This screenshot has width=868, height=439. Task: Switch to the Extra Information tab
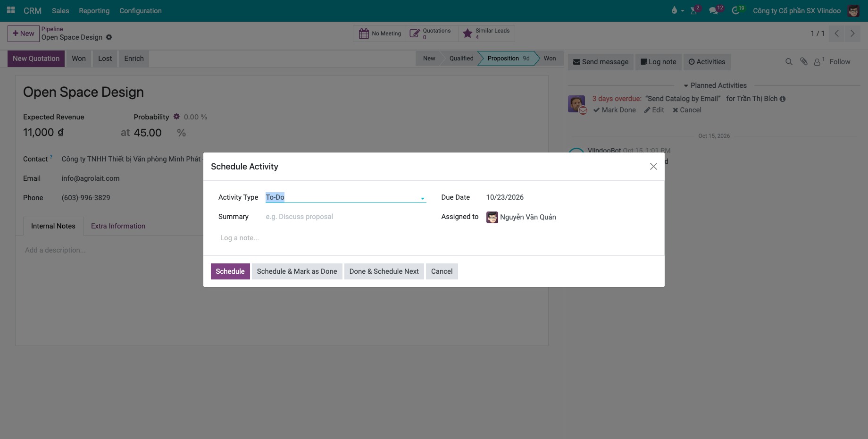pyautogui.click(x=118, y=226)
